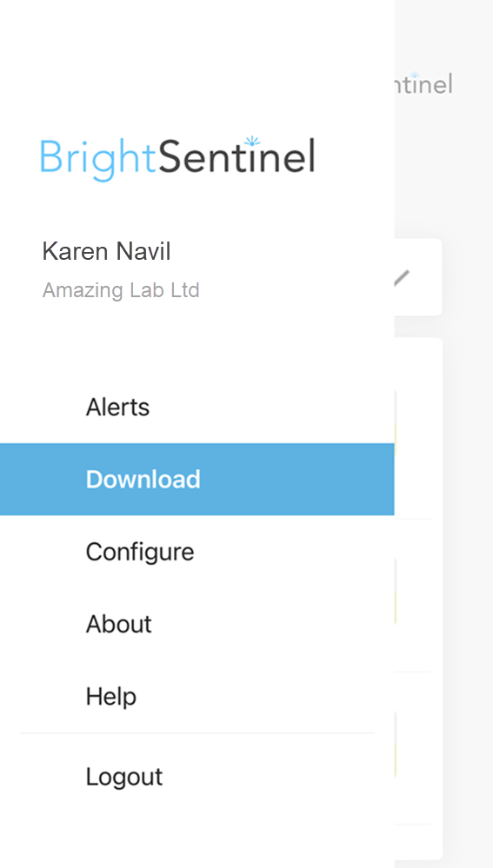Click the Karen Navil user name

tap(106, 251)
